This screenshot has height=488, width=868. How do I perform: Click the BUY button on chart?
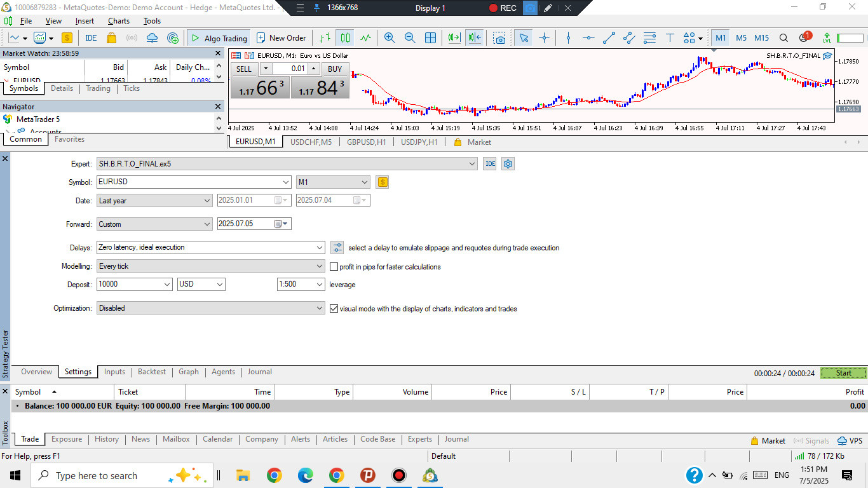click(x=335, y=69)
